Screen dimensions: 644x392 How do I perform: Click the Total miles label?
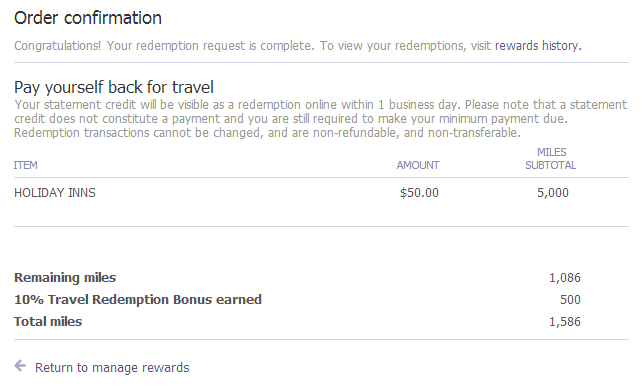(48, 321)
